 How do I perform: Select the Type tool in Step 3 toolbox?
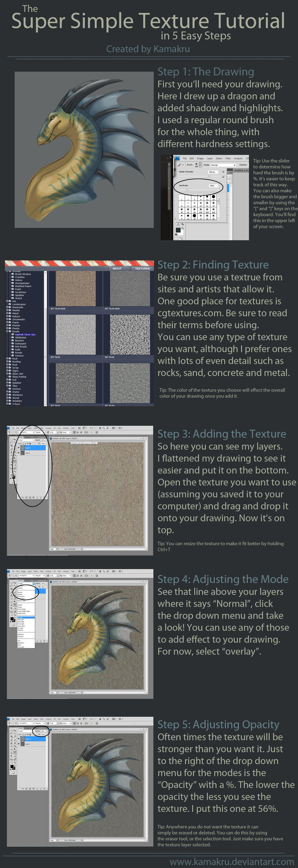coord(15,462)
